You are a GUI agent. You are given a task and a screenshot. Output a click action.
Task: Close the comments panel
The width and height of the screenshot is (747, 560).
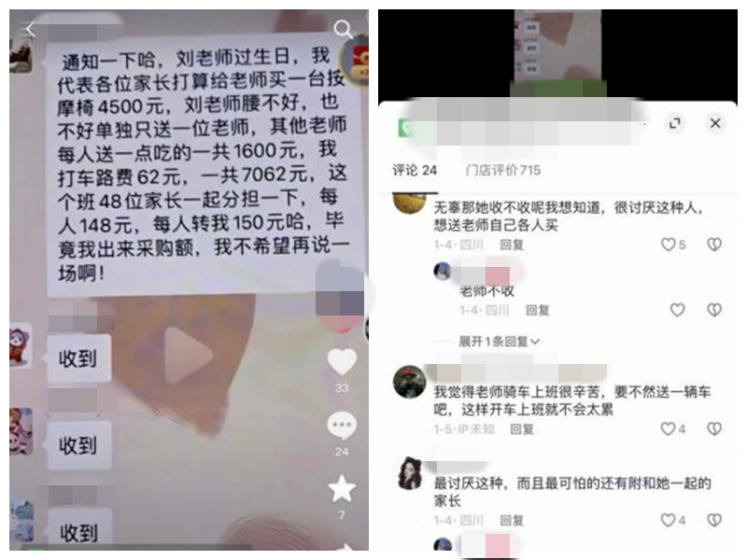[x=715, y=123]
